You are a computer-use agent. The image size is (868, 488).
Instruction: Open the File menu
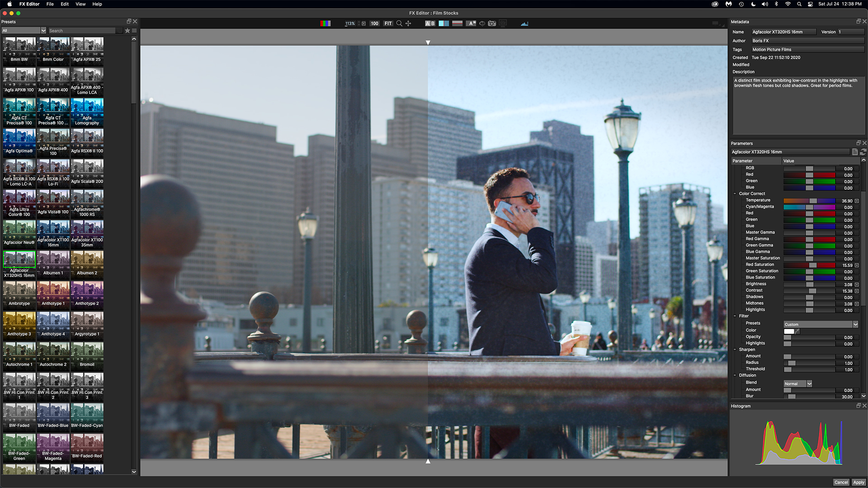tap(50, 4)
